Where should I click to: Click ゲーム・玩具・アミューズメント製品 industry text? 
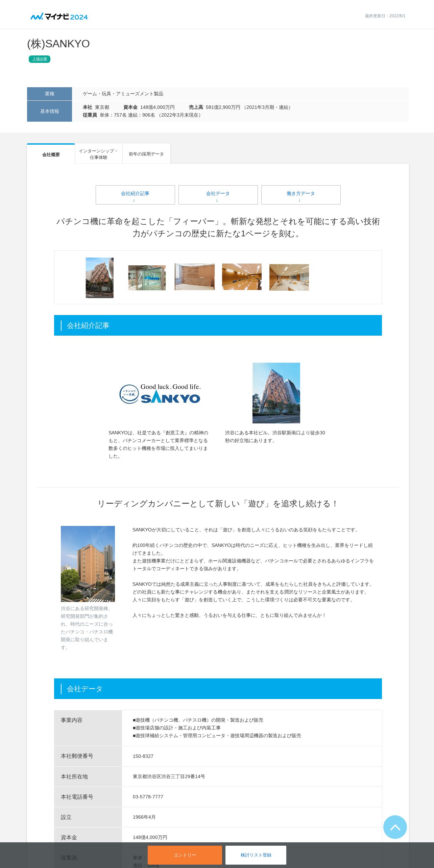pyautogui.click(x=123, y=94)
